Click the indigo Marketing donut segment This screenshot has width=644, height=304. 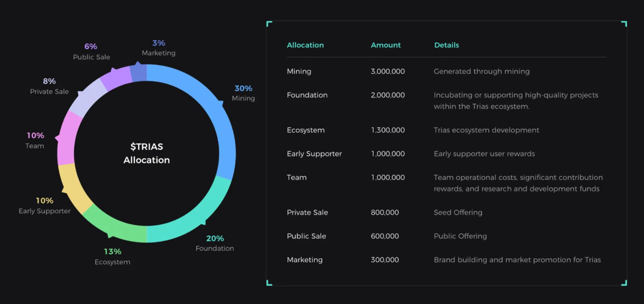pos(139,73)
